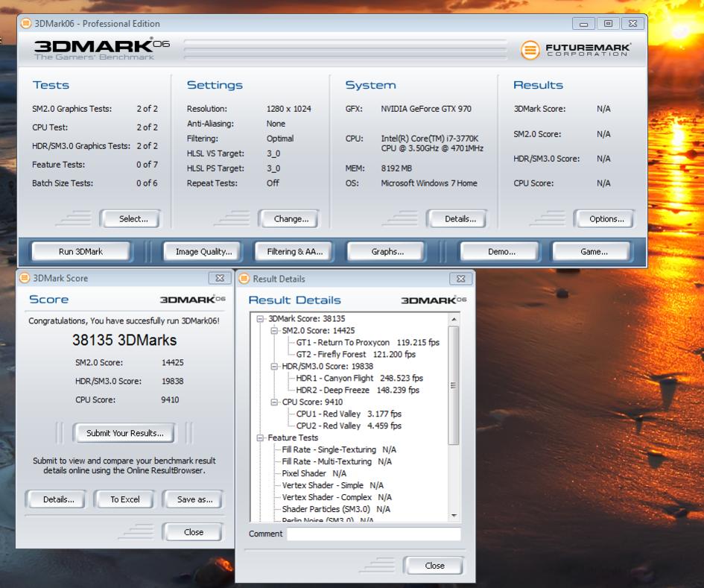This screenshot has height=588, width=704.
Task: Click the result tree scrollbar thumb
Action: tap(454, 385)
